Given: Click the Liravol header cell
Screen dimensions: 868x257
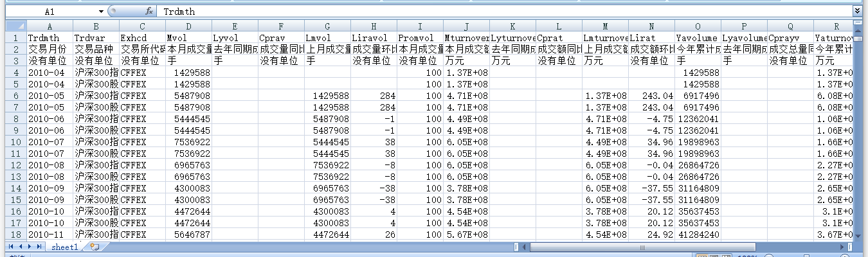Looking at the screenshot, I should [374, 38].
